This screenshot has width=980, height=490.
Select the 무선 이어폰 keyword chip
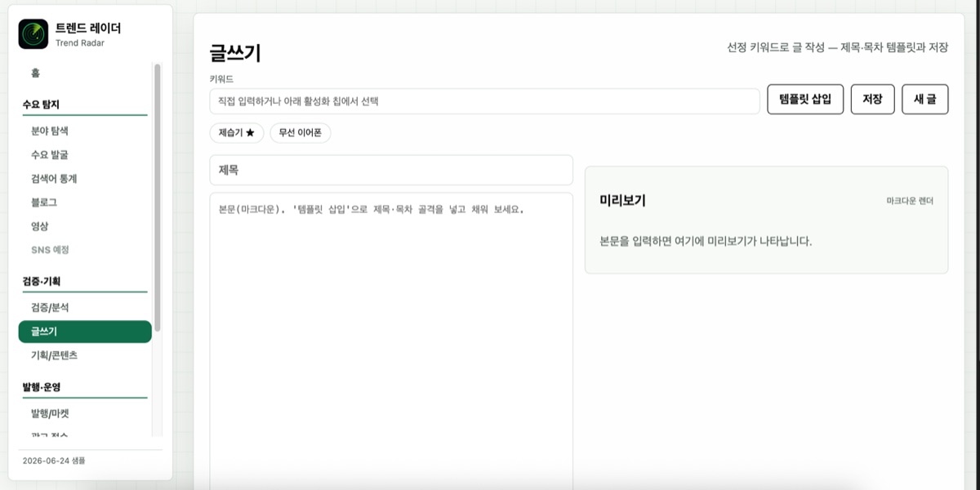301,132
